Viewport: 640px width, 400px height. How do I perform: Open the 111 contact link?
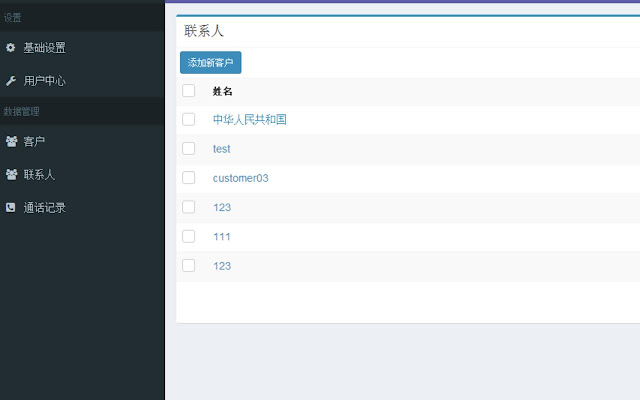pyautogui.click(x=222, y=237)
